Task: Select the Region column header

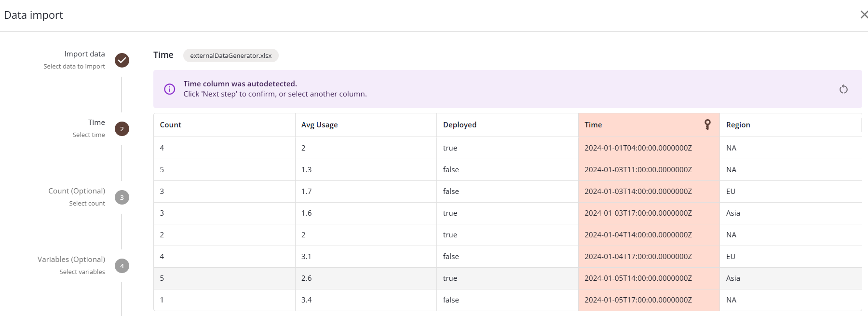Action: [738, 125]
